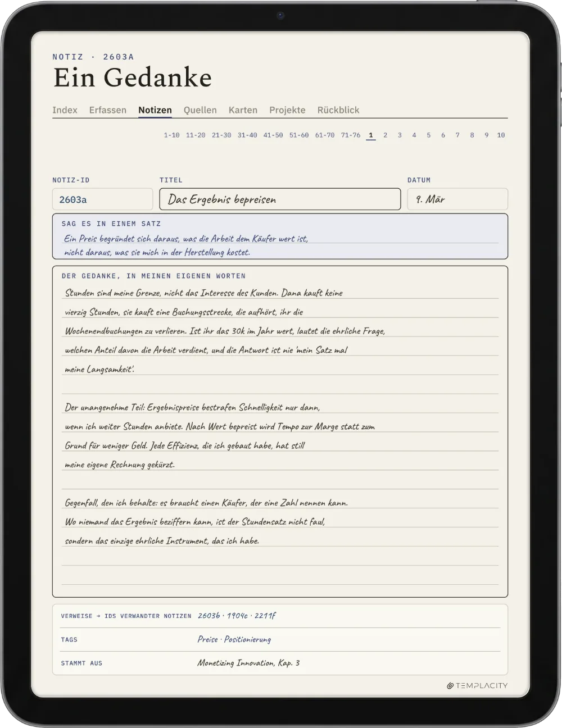Go to note page 8
Image resolution: width=562 pixels, height=728 pixels.
pos(472,135)
